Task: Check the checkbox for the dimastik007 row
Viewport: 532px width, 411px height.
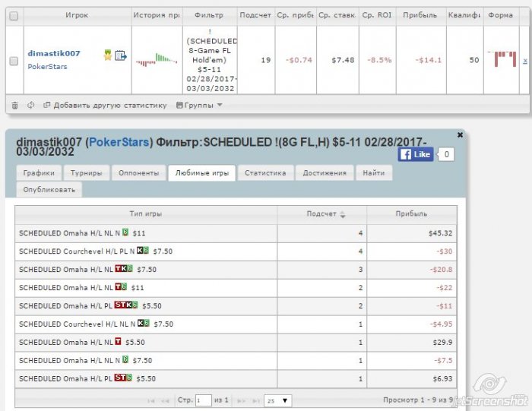Action: click(14, 61)
